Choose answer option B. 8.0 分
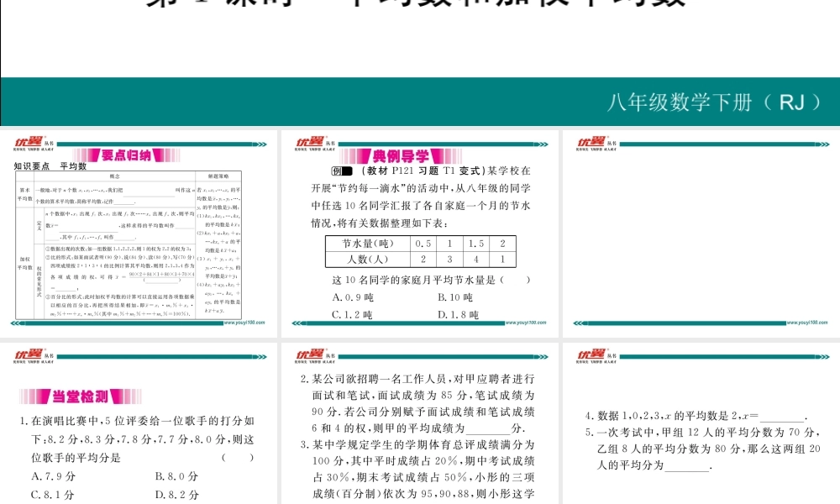This screenshot has width=840, height=504. pos(176,476)
